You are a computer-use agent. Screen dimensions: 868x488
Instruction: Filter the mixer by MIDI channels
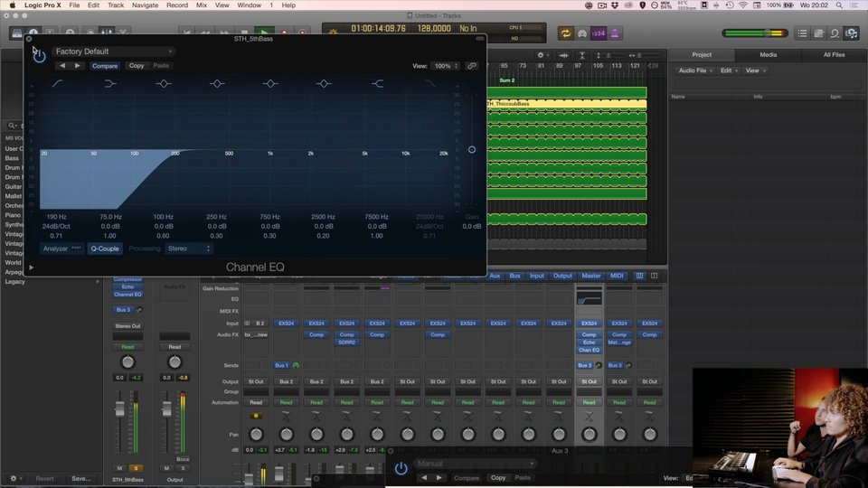pyautogui.click(x=617, y=276)
